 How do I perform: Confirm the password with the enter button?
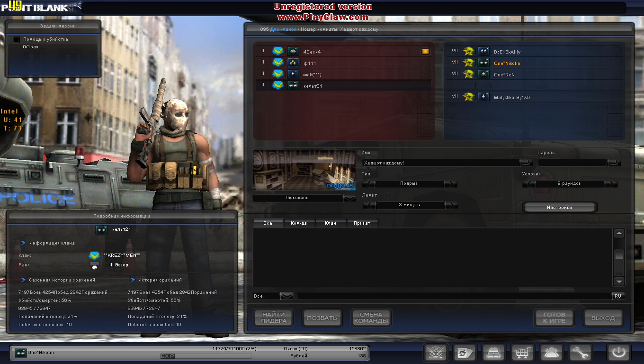point(614,163)
